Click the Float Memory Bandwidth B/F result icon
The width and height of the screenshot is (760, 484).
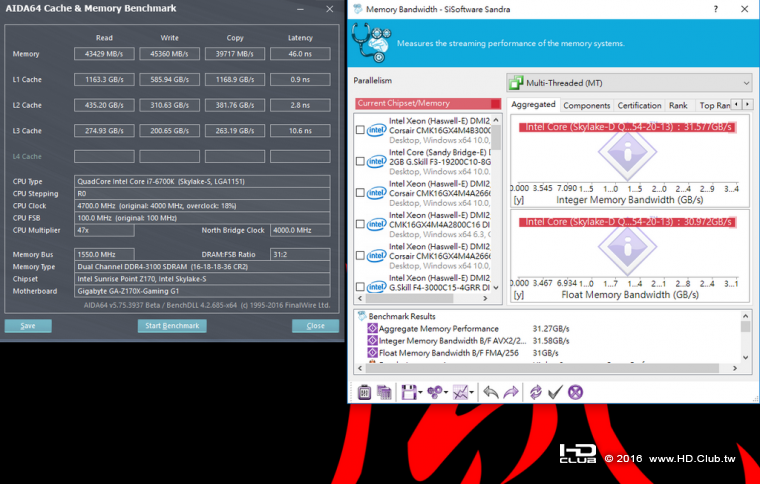tap(372, 353)
